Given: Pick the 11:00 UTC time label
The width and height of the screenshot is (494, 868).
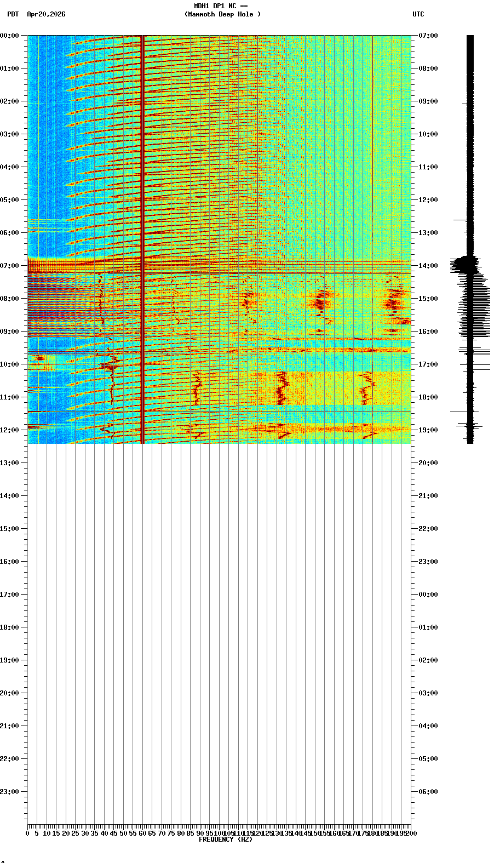Looking at the screenshot, I should point(428,167).
